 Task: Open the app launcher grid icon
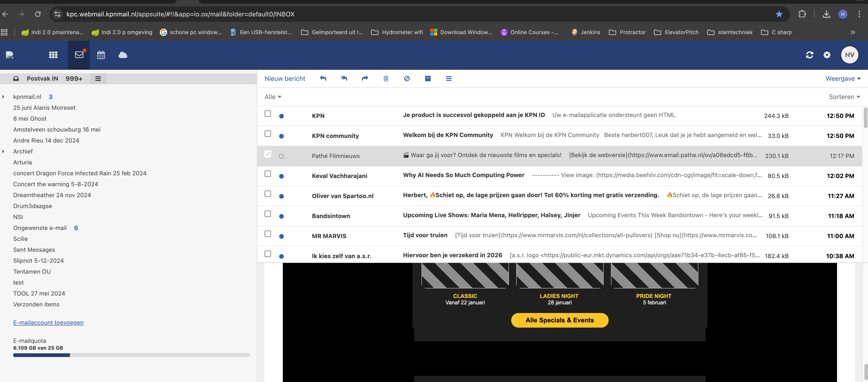pyautogui.click(x=53, y=55)
